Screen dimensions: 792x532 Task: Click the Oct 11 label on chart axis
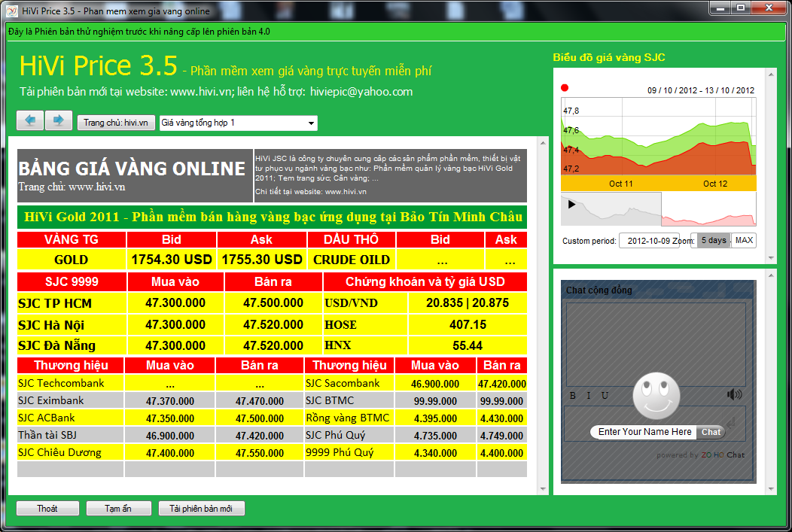tap(621, 184)
